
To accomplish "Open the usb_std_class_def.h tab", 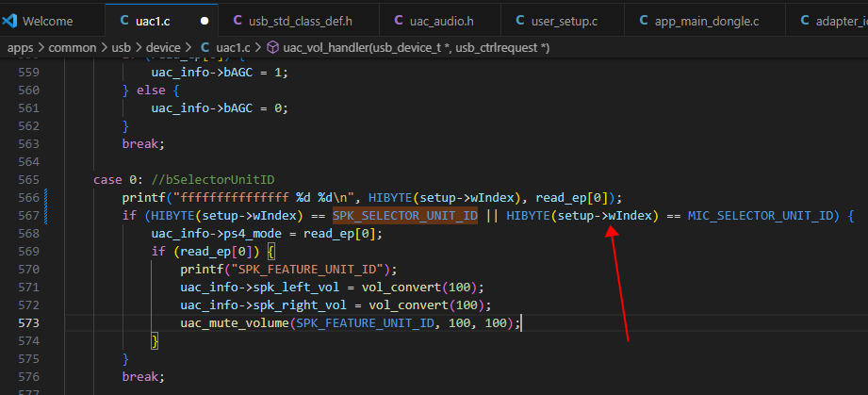I will coord(299,21).
